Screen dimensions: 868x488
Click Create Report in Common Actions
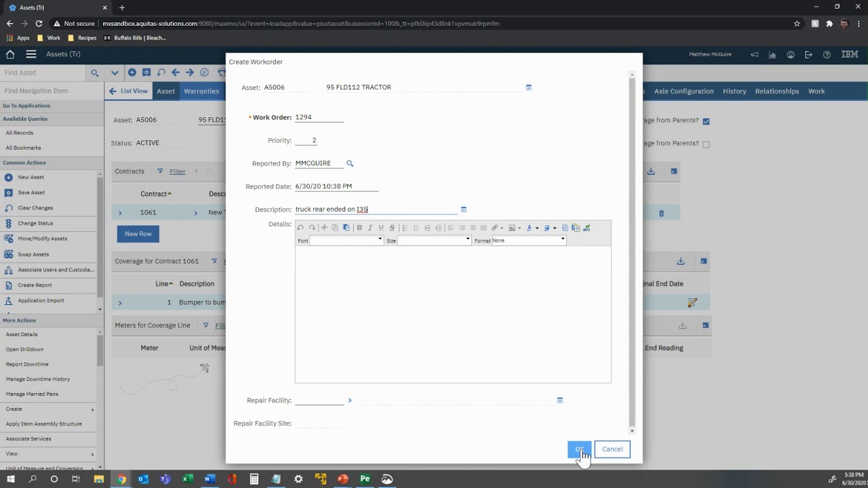(35, 285)
